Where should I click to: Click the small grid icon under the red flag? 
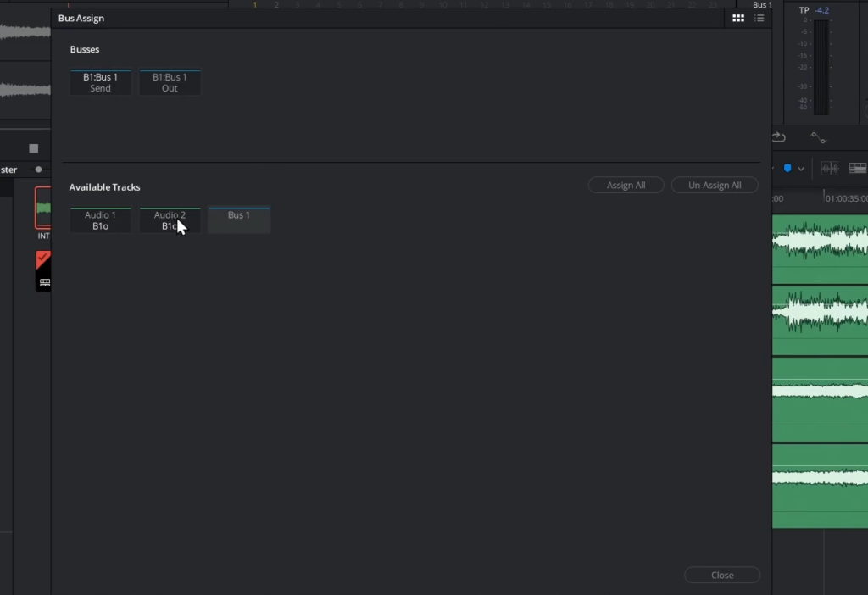(x=44, y=282)
